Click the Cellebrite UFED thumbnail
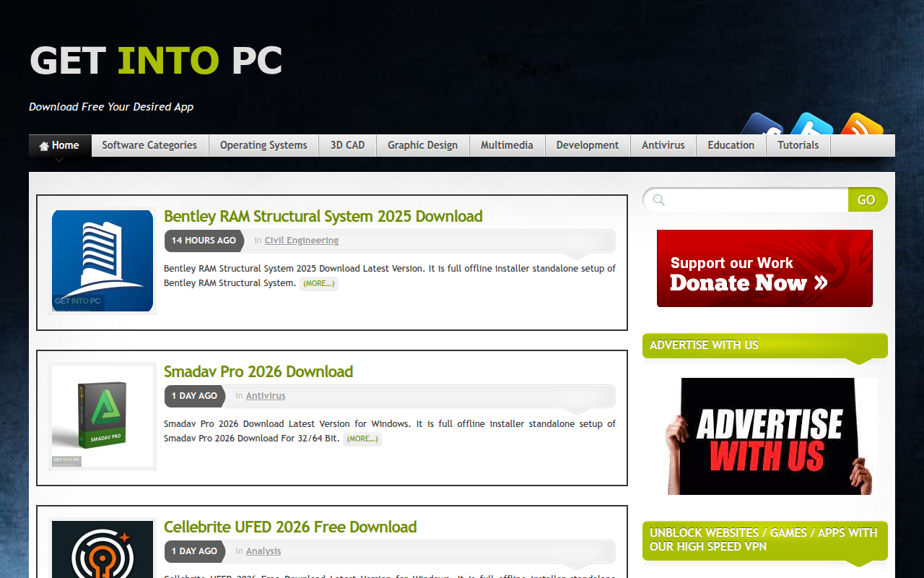This screenshot has width=924, height=578. (x=103, y=549)
